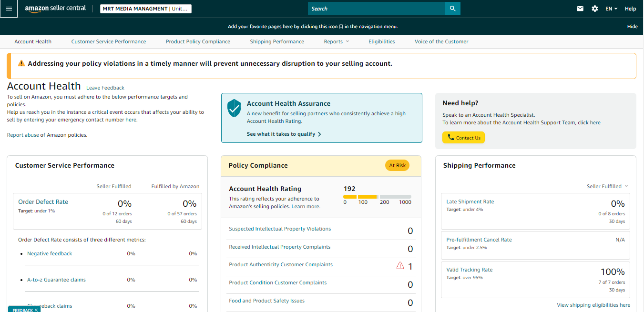This screenshot has width=644, height=312.
Task: Open the Valid Tracking Rate link
Action: click(x=470, y=270)
